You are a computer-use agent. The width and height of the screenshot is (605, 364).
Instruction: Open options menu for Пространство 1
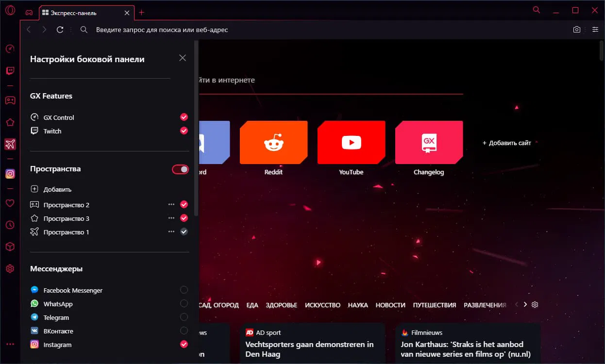tap(171, 232)
